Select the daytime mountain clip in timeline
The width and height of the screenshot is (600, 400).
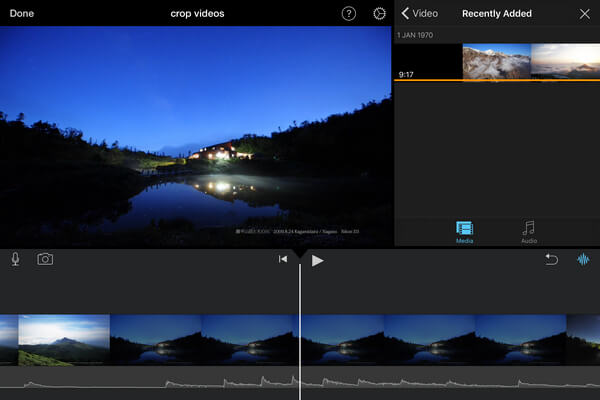pos(63,340)
